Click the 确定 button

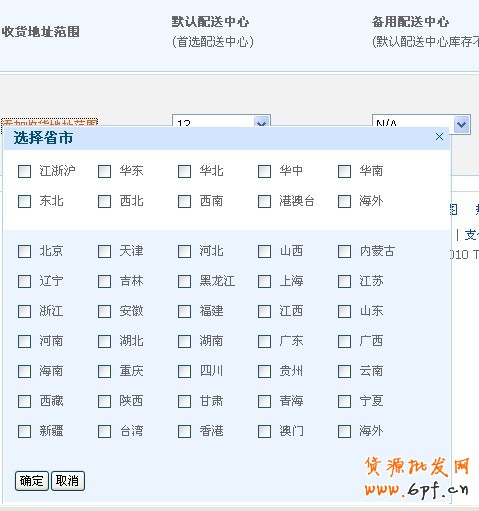32,481
